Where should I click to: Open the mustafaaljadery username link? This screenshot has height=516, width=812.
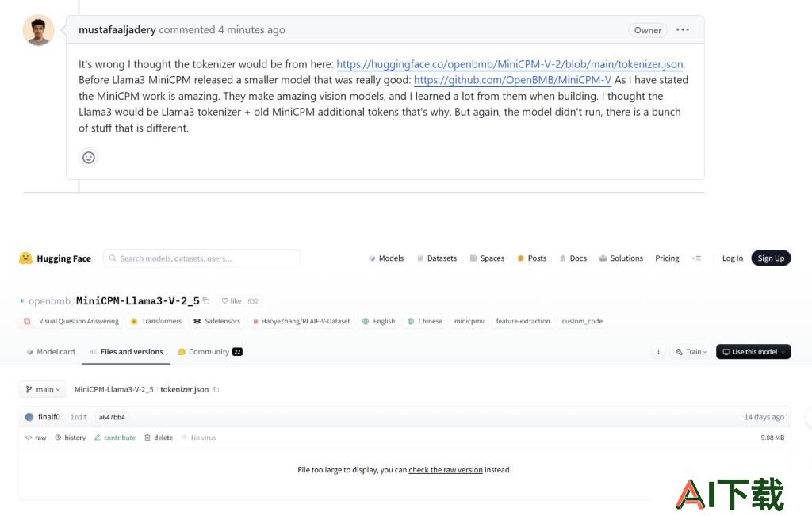(117, 30)
